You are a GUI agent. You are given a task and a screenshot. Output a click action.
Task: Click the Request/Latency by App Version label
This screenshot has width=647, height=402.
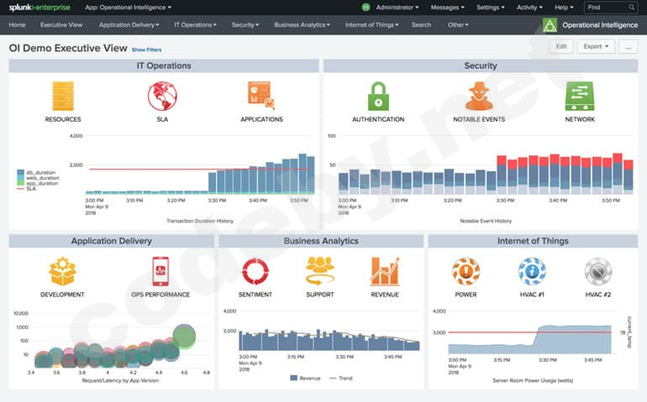coord(120,380)
